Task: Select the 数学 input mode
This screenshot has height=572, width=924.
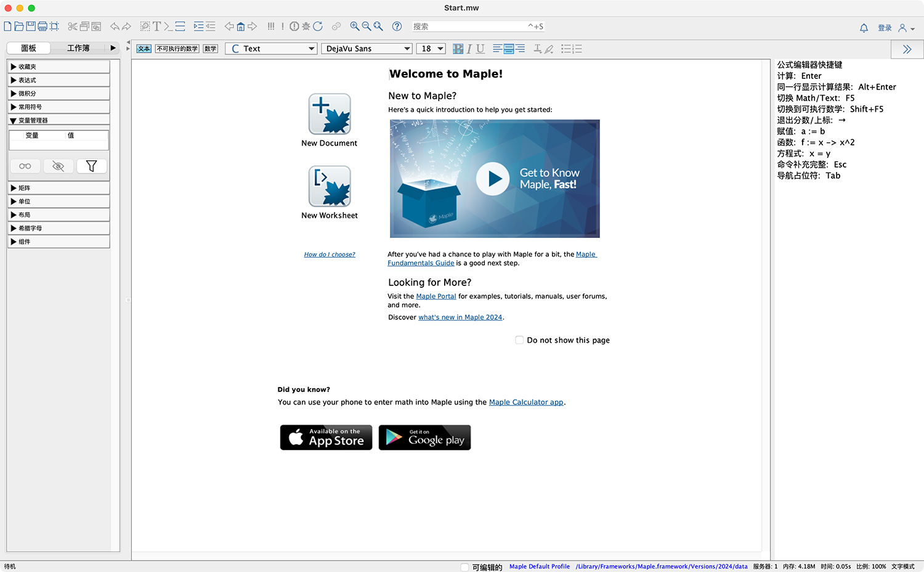Action: click(x=209, y=48)
